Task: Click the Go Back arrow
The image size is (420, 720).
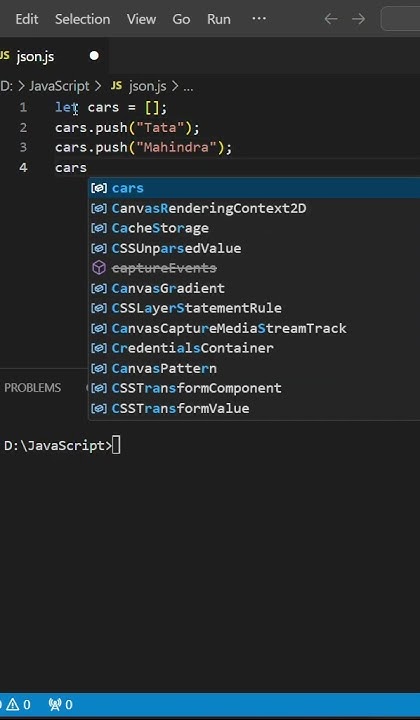Action: [x=331, y=19]
